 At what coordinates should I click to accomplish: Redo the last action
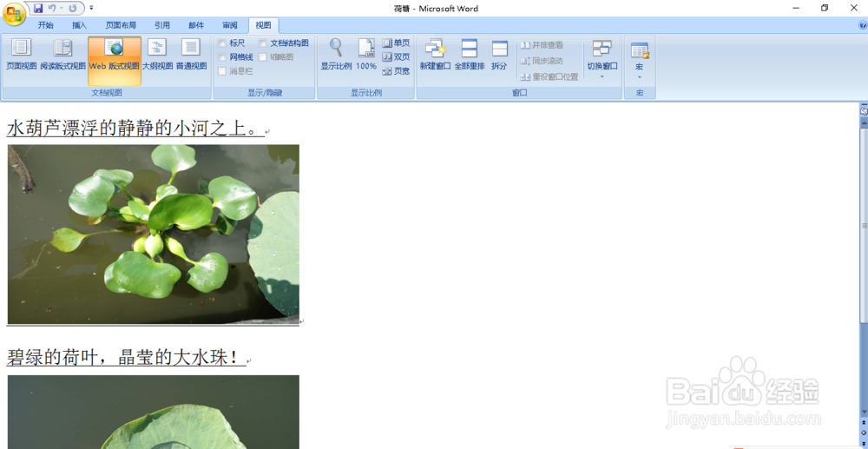[73, 9]
